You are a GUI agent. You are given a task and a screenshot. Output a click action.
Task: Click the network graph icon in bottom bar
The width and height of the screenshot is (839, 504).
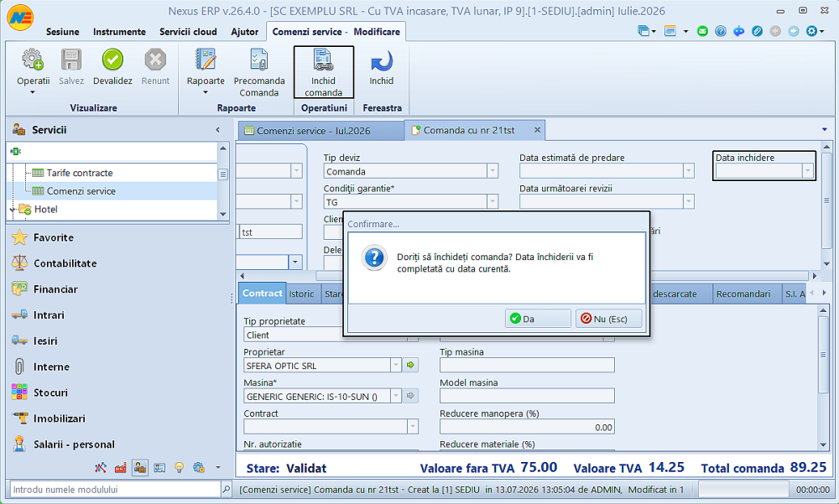[101, 468]
